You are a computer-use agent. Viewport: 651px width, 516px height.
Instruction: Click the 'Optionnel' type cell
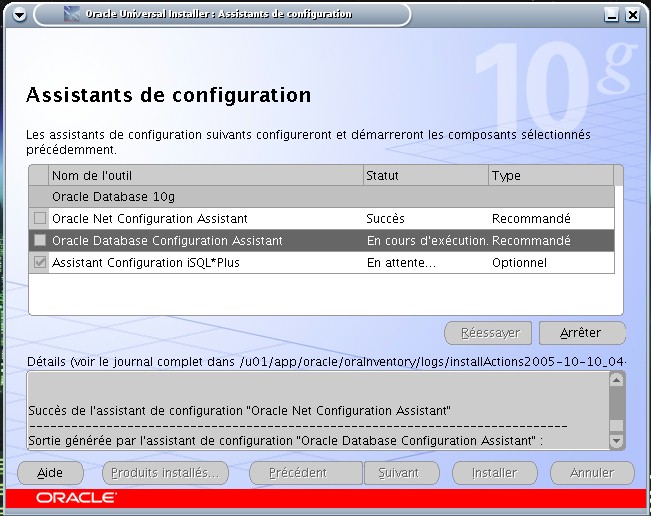coord(519,262)
